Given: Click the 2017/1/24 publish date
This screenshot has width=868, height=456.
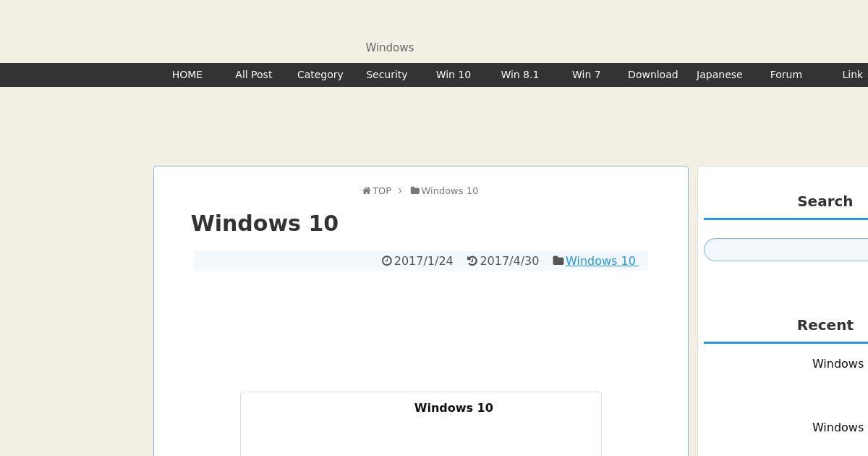Looking at the screenshot, I should click(x=423, y=261).
